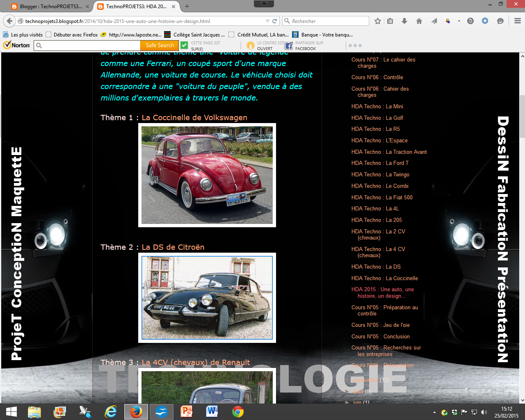
Task: Bookmark this page with the star icon
Action: click(378, 21)
